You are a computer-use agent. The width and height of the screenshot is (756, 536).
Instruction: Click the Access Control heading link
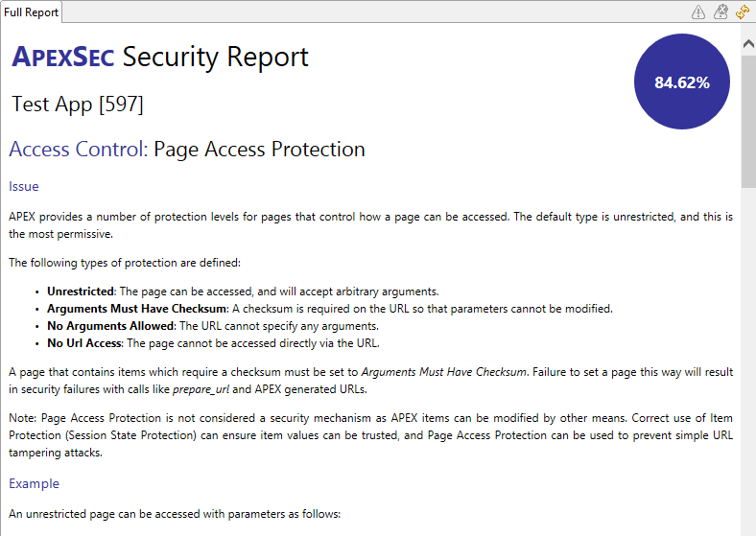78,149
